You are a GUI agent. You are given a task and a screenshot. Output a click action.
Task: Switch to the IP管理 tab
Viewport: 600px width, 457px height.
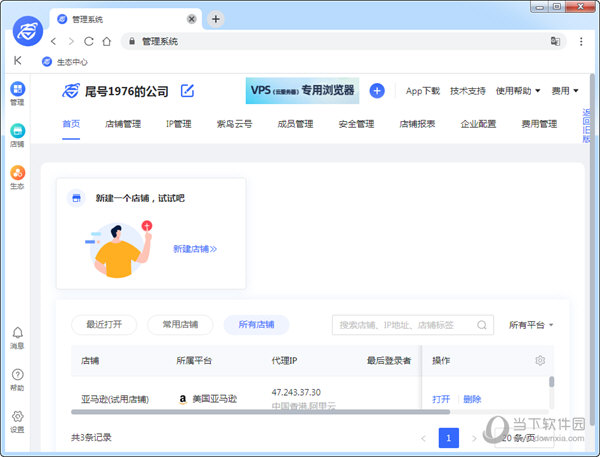tap(180, 124)
